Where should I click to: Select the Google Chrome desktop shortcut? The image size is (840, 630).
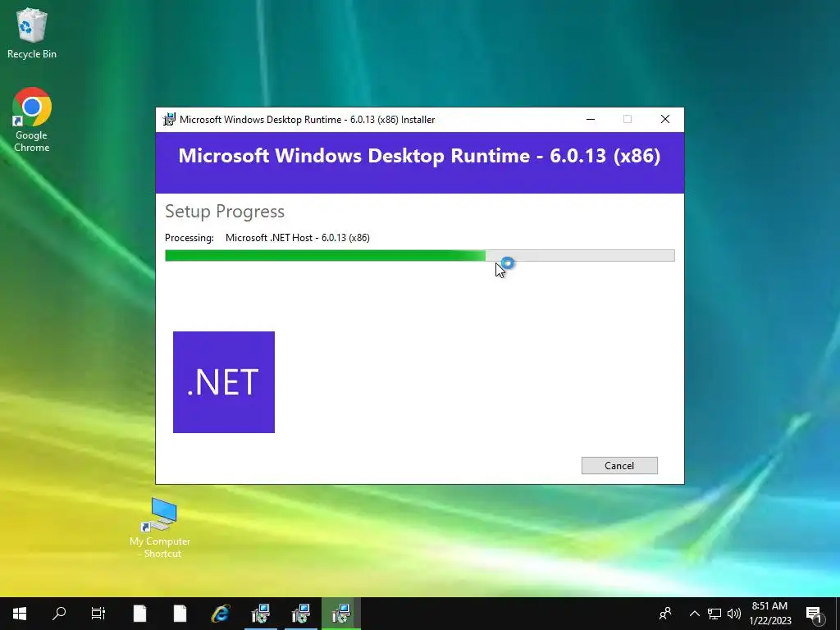(32, 120)
